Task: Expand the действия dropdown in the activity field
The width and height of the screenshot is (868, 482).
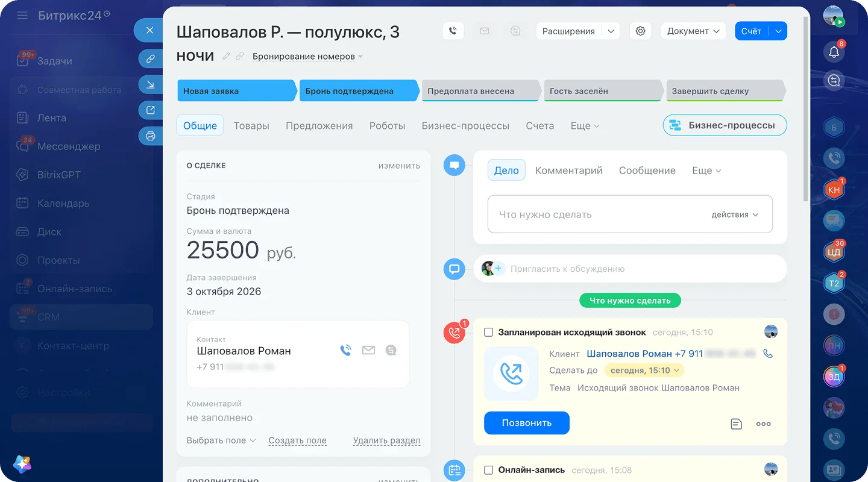Action: click(x=735, y=214)
